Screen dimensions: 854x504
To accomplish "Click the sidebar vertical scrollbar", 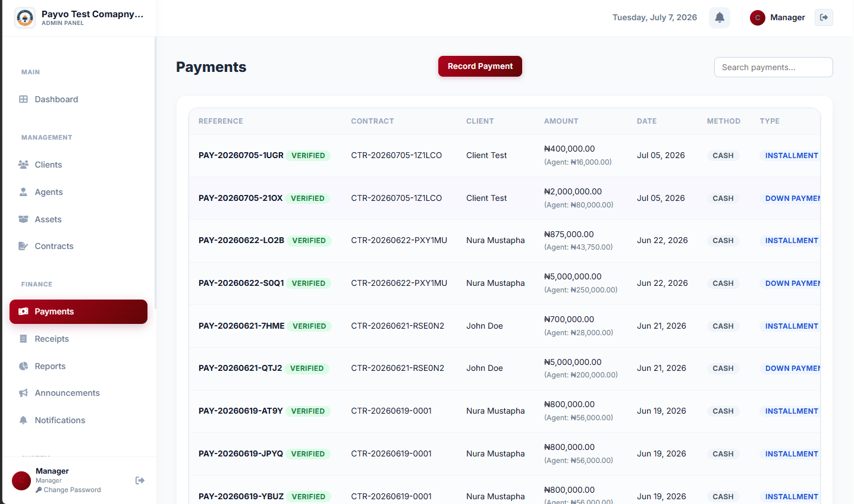I will point(155,172).
